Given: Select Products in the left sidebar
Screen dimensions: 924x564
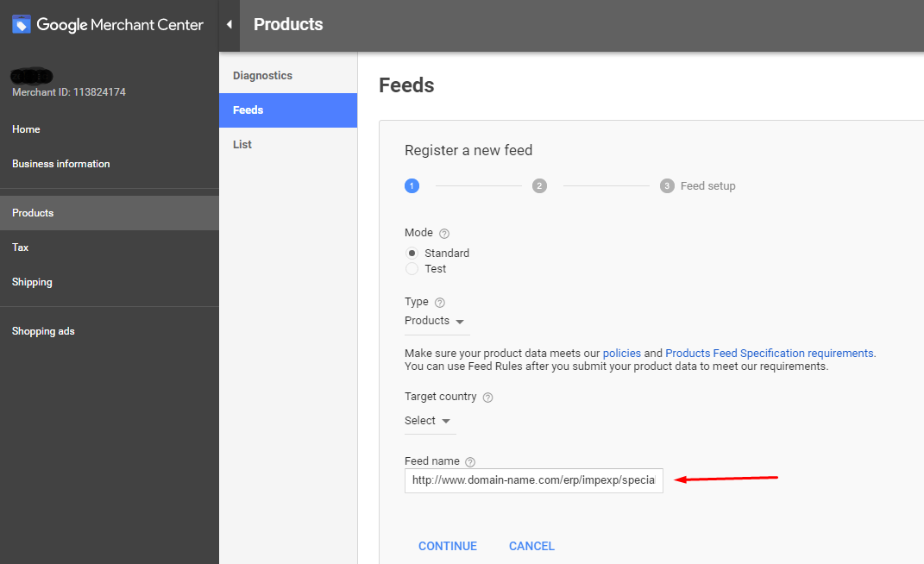Looking at the screenshot, I should click(109, 213).
